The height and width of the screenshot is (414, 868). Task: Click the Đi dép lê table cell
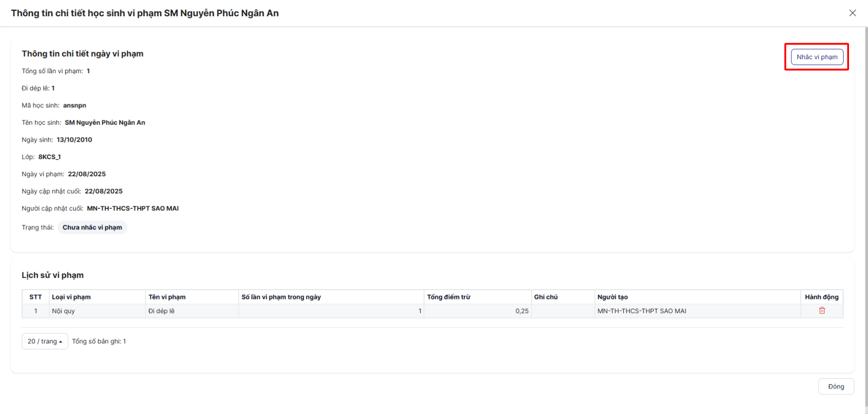[162, 311]
